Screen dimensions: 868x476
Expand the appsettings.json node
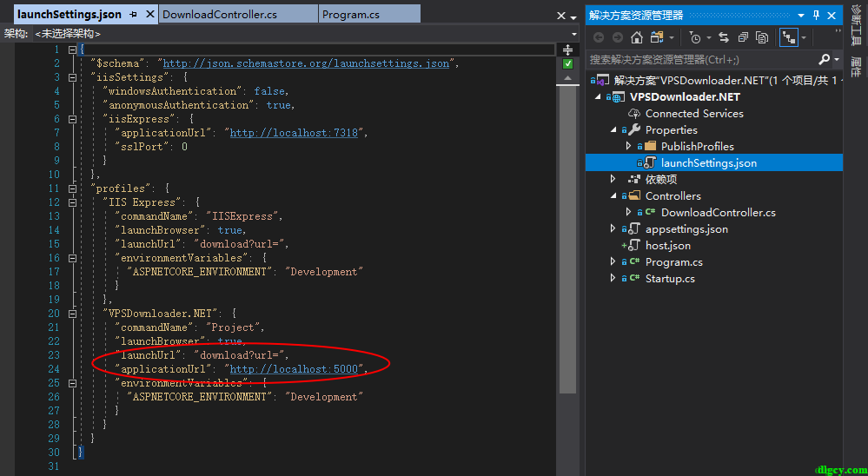coord(613,228)
